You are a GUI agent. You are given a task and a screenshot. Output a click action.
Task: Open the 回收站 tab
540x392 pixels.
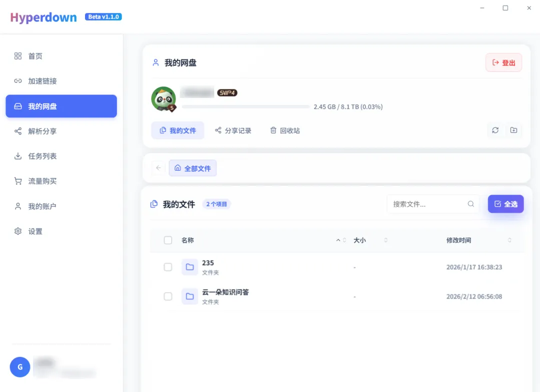(285, 131)
